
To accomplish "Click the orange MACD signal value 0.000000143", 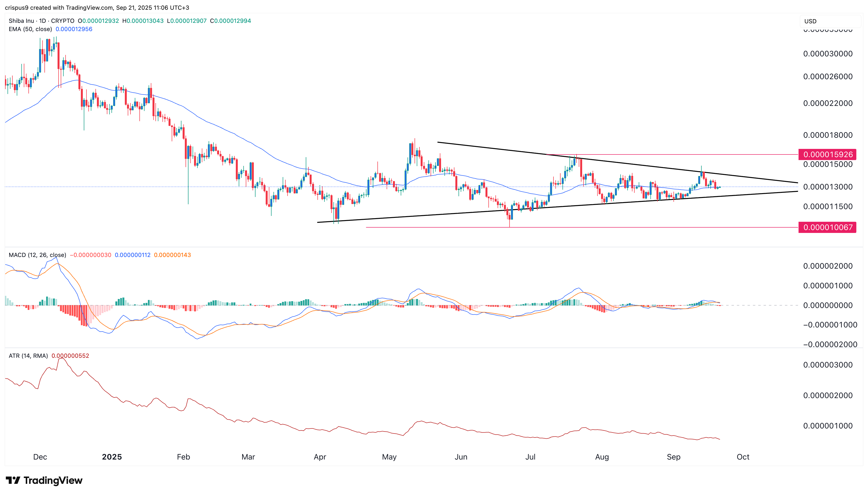I will 172,255.
